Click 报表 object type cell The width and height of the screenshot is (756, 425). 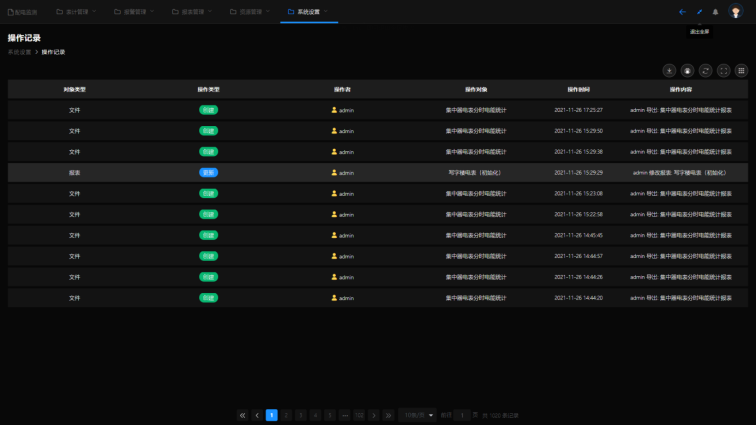tap(74, 173)
